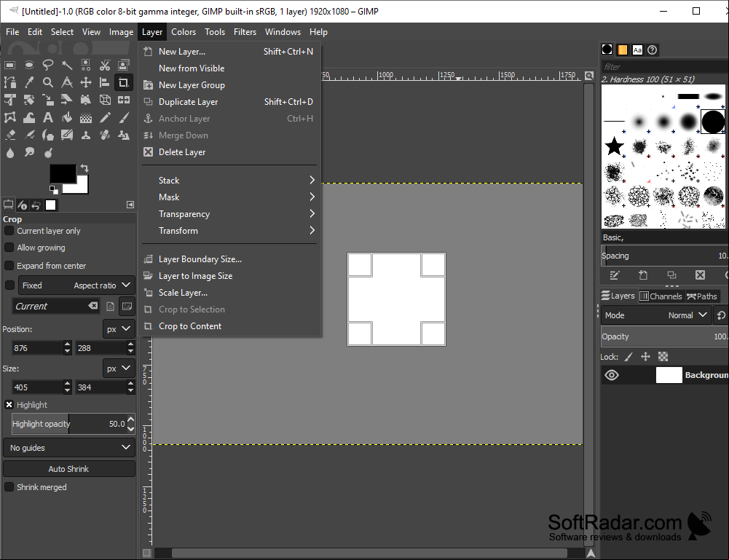Open the Position unit px dropdown
The height and width of the screenshot is (560, 729).
point(119,329)
